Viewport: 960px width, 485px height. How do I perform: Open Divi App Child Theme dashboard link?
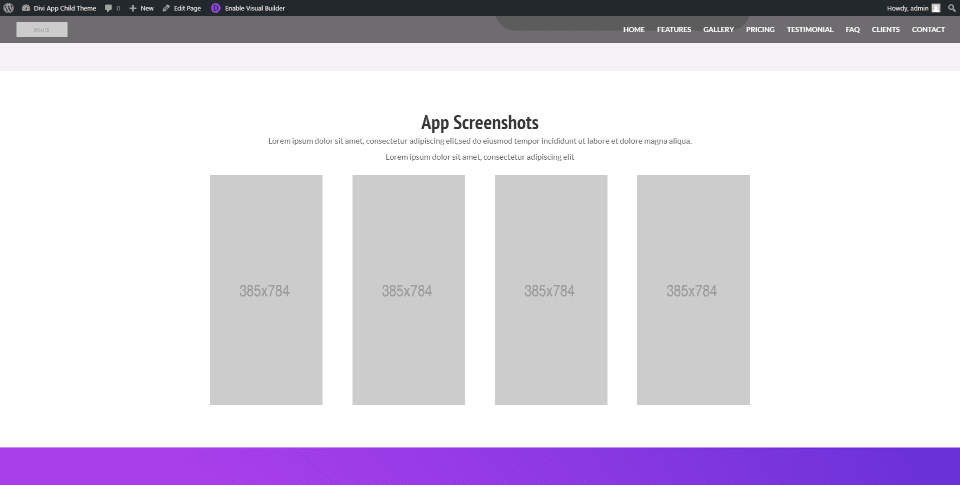coord(59,8)
